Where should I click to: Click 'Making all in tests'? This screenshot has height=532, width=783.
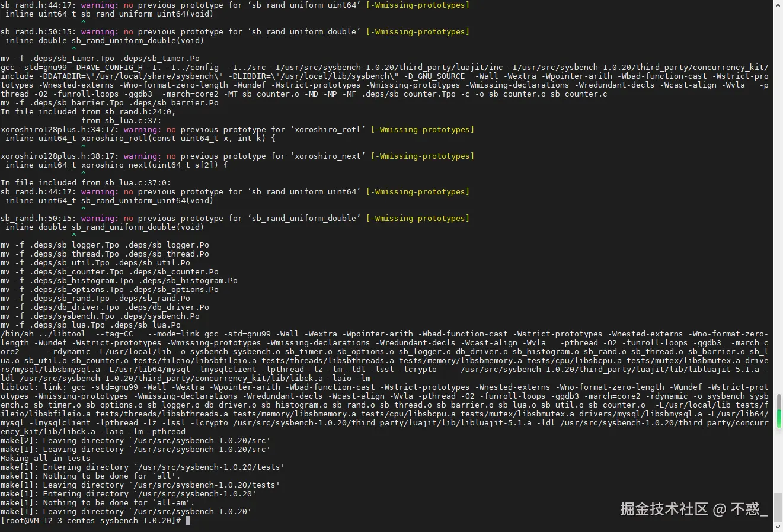tap(46, 458)
